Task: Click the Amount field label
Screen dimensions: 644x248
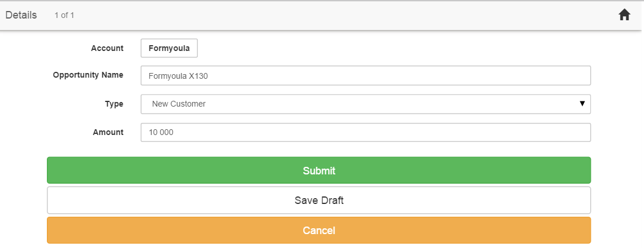Action: coord(108,132)
